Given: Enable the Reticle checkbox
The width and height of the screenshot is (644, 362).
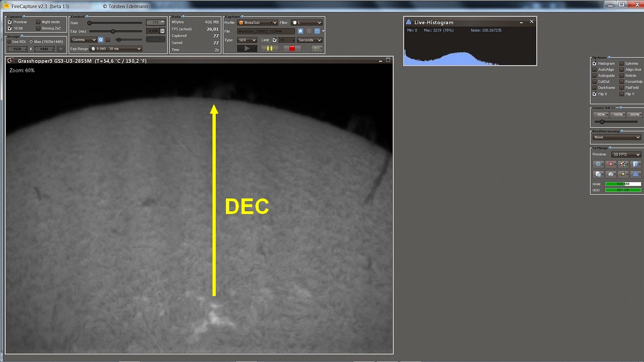Looking at the screenshot, I should (x=621, y=76).
